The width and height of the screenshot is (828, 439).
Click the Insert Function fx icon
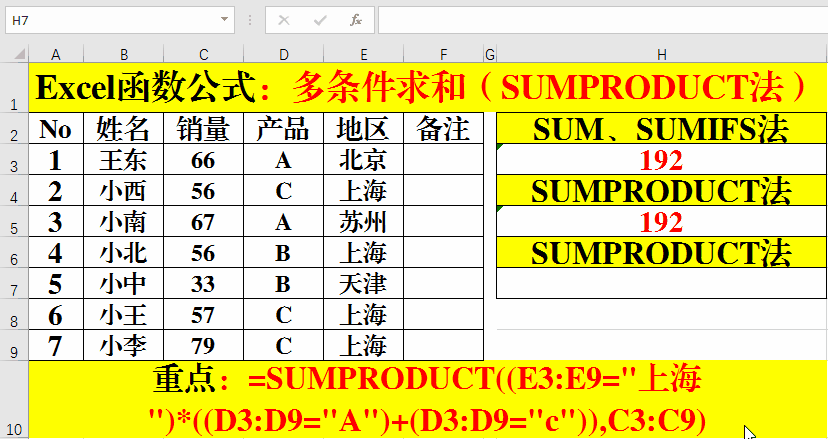[355, 21]
